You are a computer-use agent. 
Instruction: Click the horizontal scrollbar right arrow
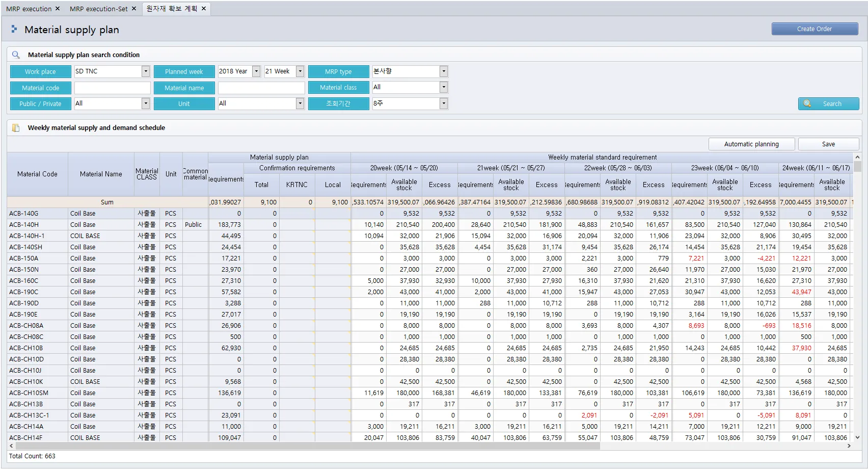(x=849, y=446)
